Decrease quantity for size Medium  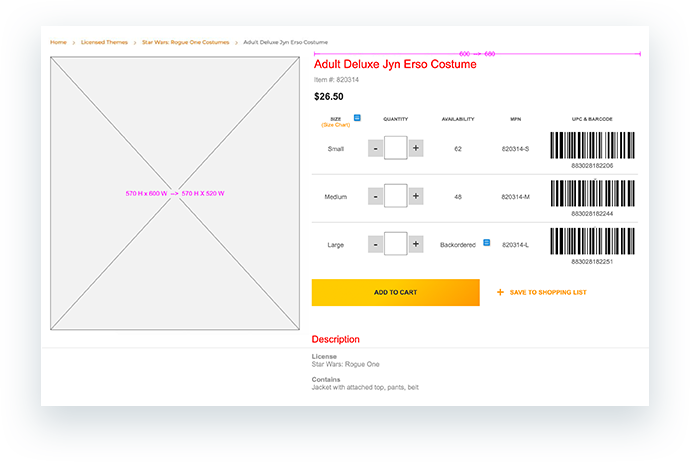[x=375, y=196]
